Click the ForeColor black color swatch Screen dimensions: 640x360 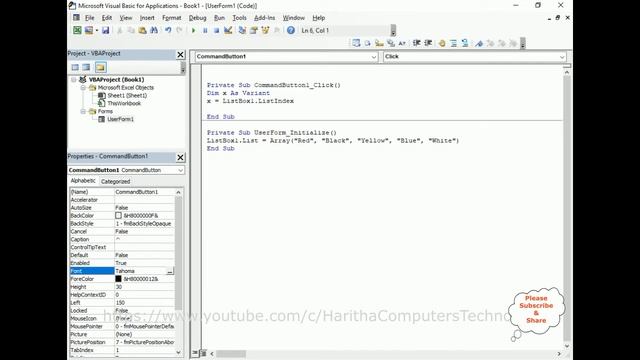(118, 279)
